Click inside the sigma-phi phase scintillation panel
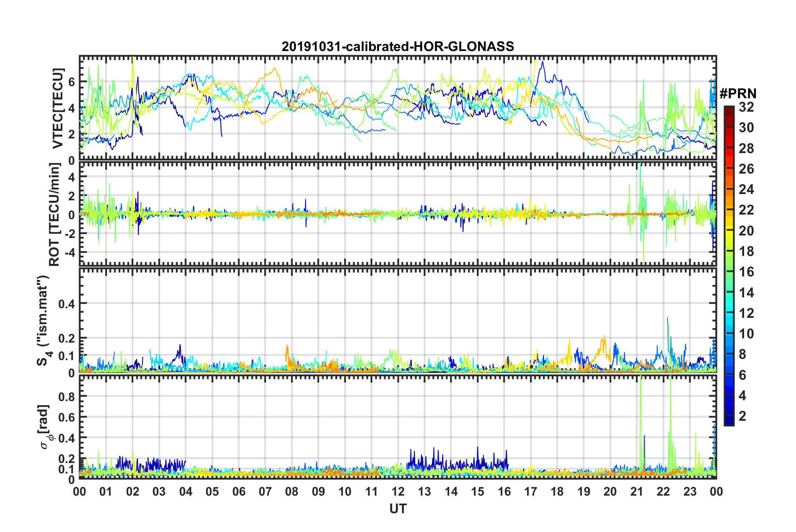Screen dimensions: 796x532 pyautogui.click(x=398, y=427)
